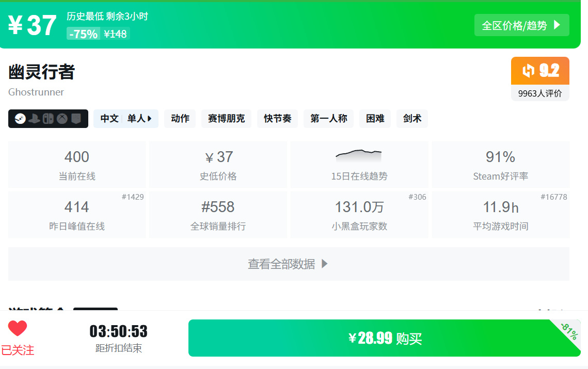Viewport: 588px width, 369px height.
Task: Select the Steam platform icon
Action: pyautogui.click(x=20, y=119)
